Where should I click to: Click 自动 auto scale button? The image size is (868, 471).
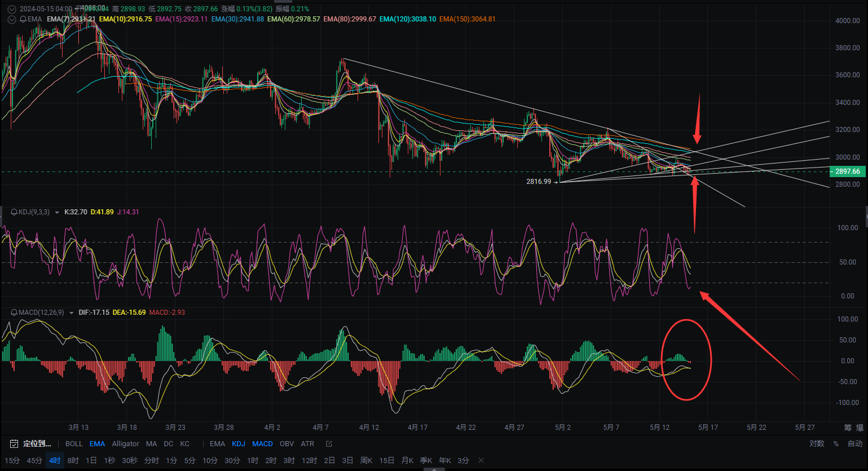855,444
